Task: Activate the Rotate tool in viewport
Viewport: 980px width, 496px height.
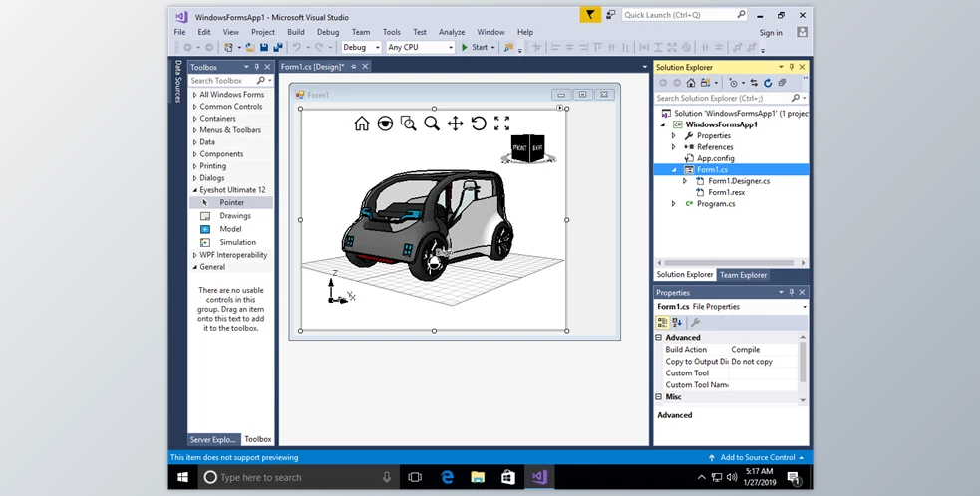Action: (x=479, y=124)
